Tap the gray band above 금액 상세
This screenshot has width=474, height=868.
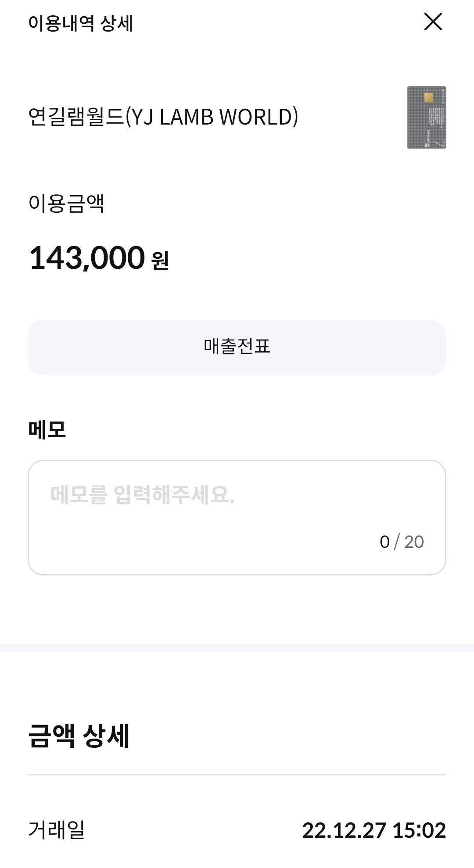(237, 647)
